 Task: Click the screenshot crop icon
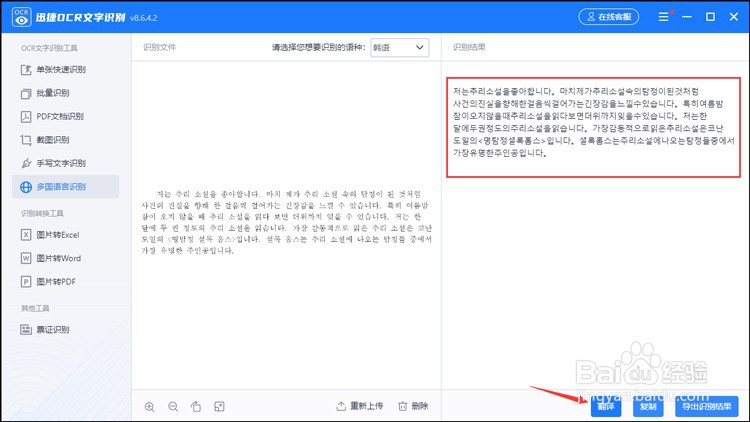coord(26,140)
